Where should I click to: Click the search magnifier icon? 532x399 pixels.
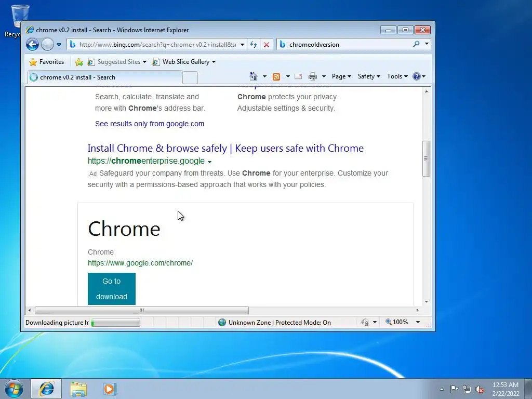click(x=416, y=44)
